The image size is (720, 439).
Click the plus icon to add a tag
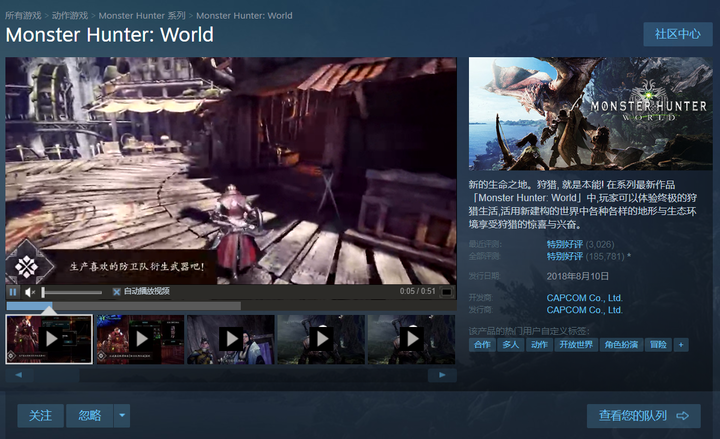tap(681, 344)
